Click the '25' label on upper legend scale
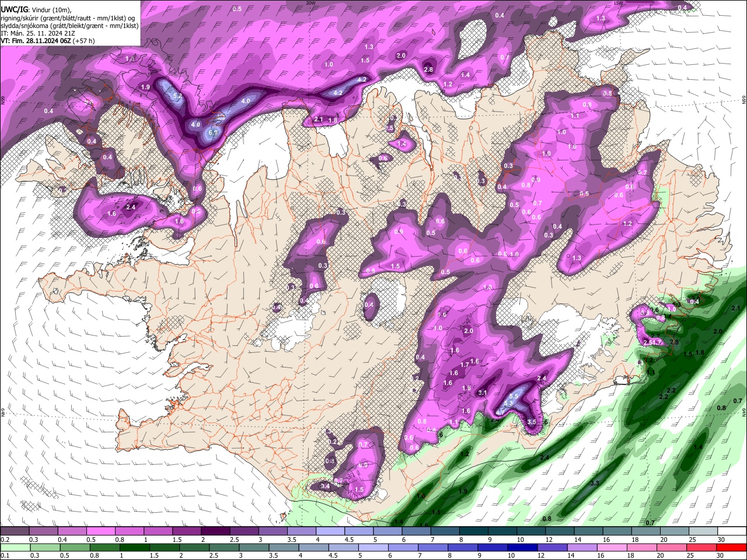Image resolution: width=747 pixels, height=560 pixels. coord(692,540)
